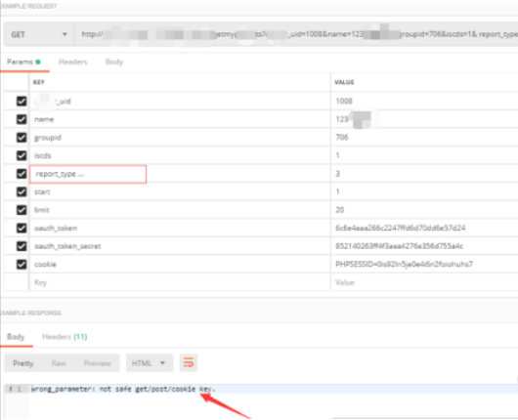Toggle the cookie parameter checkbox
The image size is (518, 420).
(22, 264)
